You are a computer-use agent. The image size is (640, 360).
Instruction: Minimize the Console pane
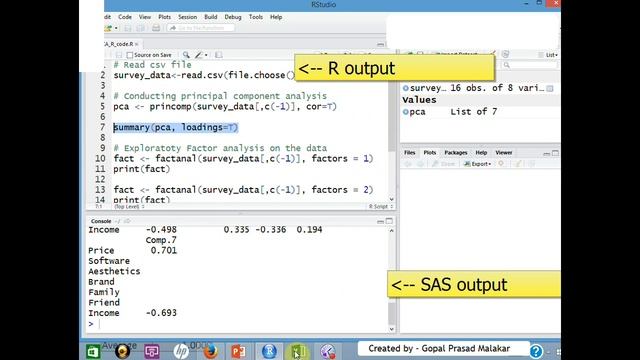click(x=380, y=221)
